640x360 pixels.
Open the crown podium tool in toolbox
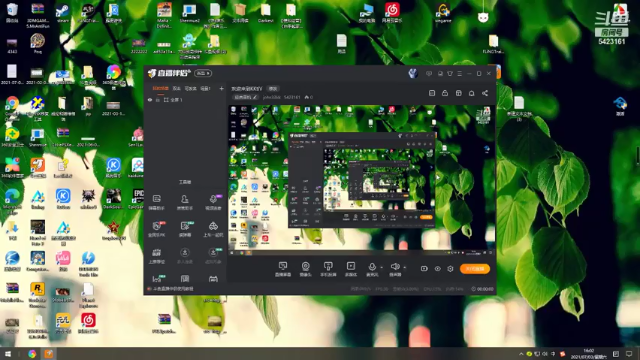(x=157, y=256)
